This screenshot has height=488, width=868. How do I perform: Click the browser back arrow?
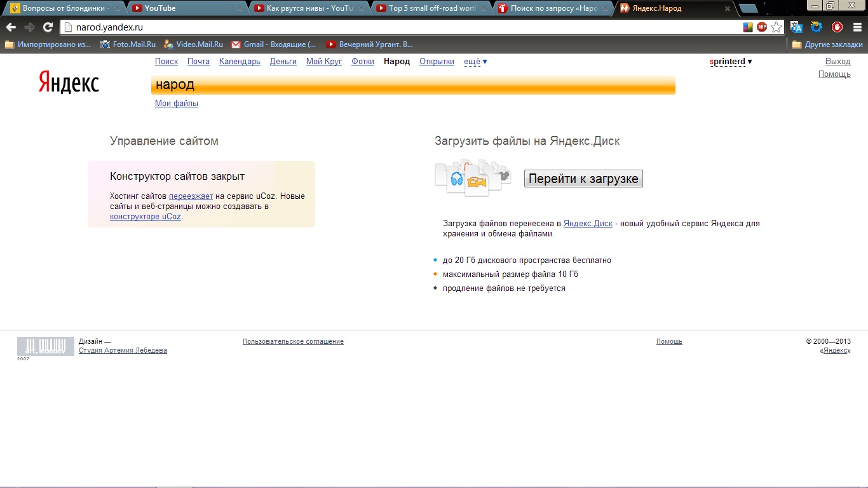coord(11,27)
